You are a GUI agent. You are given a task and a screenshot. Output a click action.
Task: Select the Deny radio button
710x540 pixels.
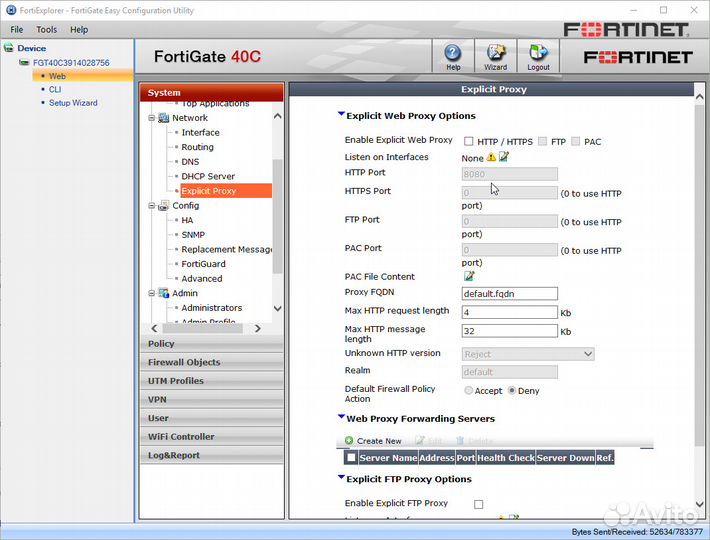tap(512, 390)
